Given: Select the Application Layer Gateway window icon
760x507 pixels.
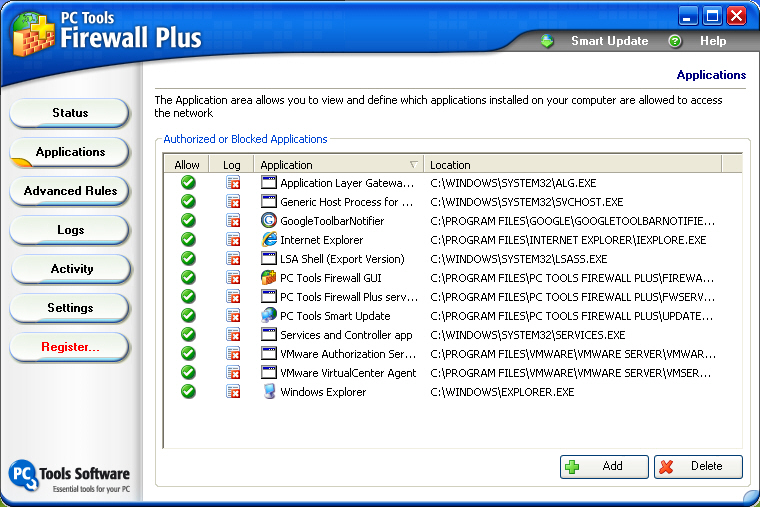Looking at the screenshot, I should click(269, 183).
